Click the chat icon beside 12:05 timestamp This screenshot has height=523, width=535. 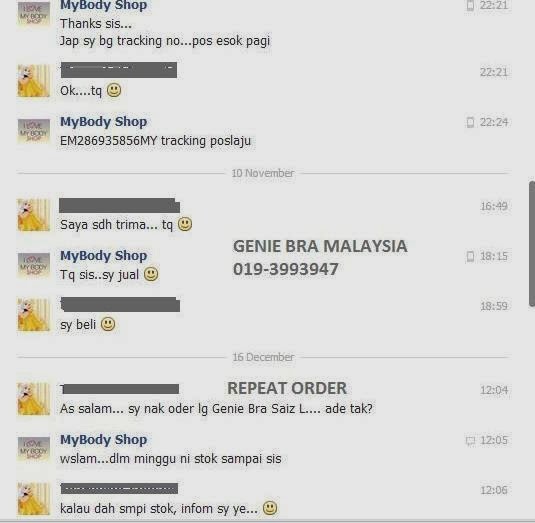pyautogui.click(x=470, y=441)
